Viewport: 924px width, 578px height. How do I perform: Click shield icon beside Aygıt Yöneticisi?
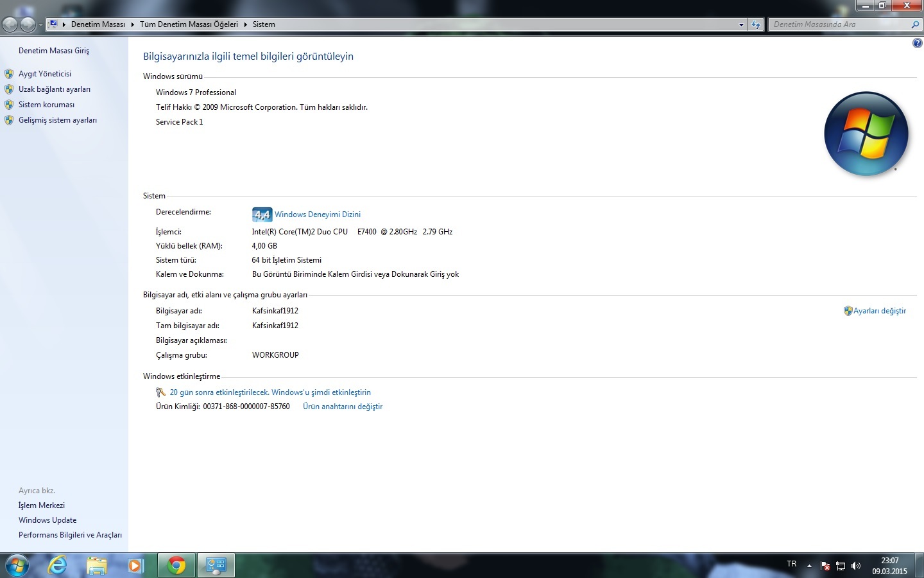point(9,74)
